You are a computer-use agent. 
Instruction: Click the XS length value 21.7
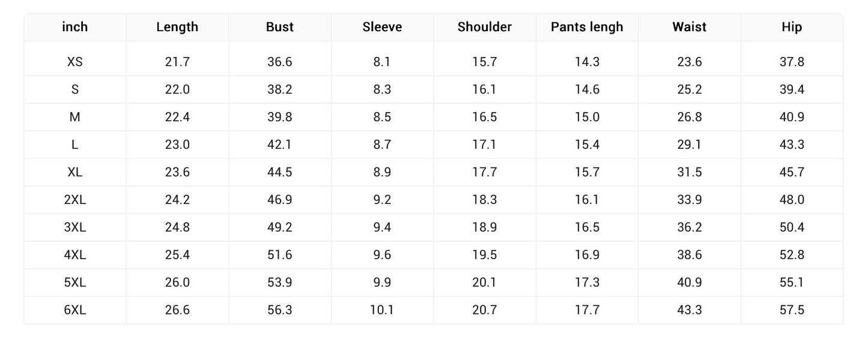tap(177, 62)
